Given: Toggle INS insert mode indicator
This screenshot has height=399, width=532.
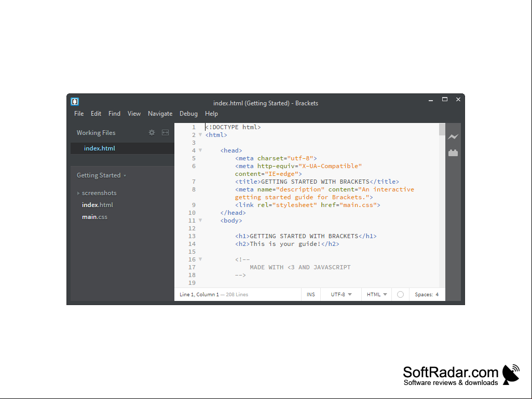Looking at the screenshot, I should pos(311,295).
